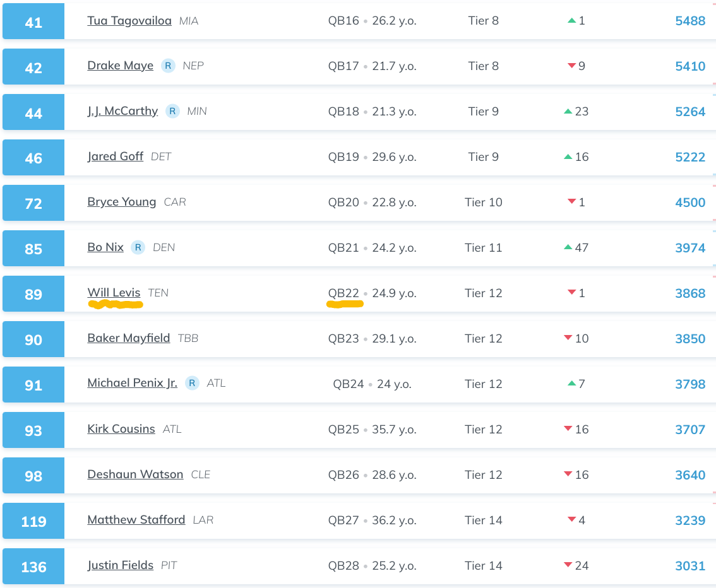Click the green up arrow in Bo Nix row
The width and height of the screenshot is (716, 588).
[x=568, y=247]
